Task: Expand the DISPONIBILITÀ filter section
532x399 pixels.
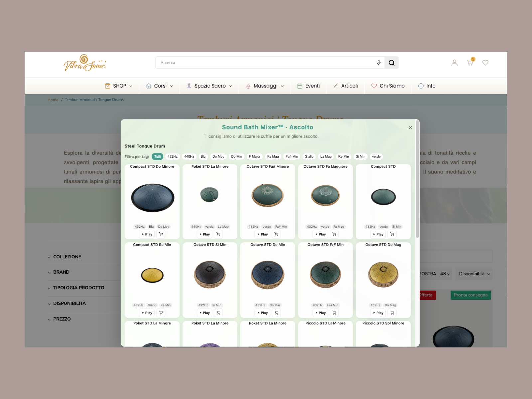Action: click(x=67, y=303)
